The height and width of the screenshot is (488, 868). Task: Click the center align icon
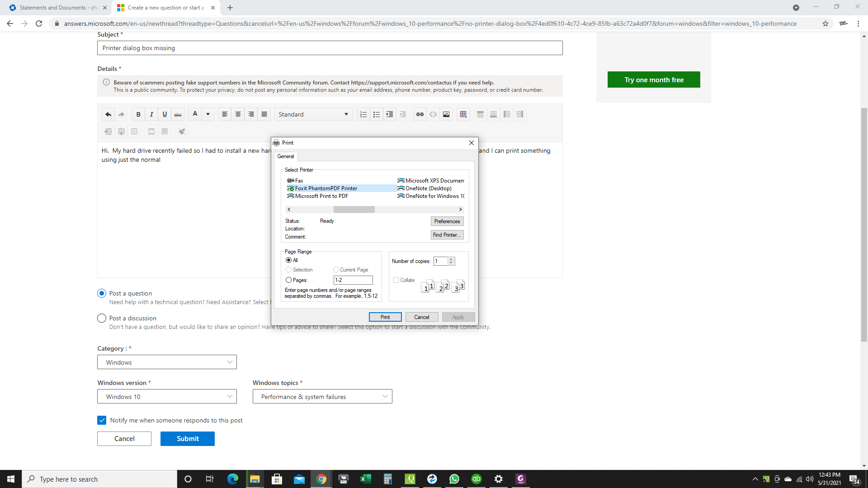tap(238, 114)
